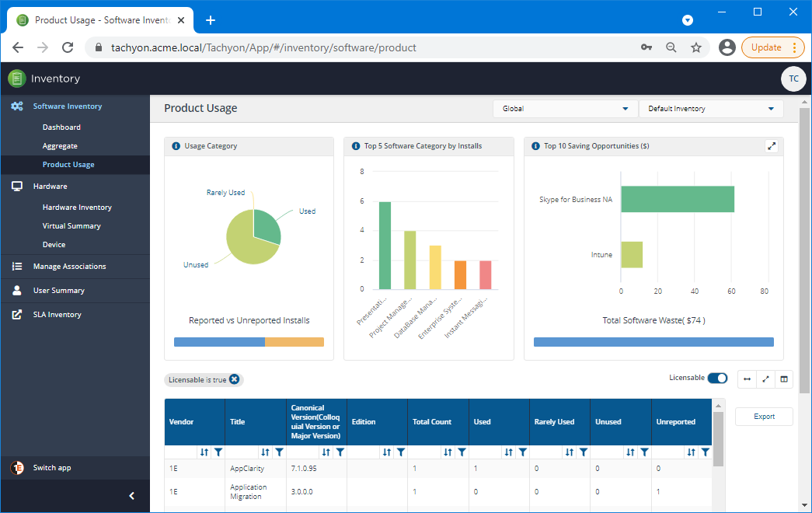Open the column chooser icon
Screen dimensions: 812x513
(784, 379)
